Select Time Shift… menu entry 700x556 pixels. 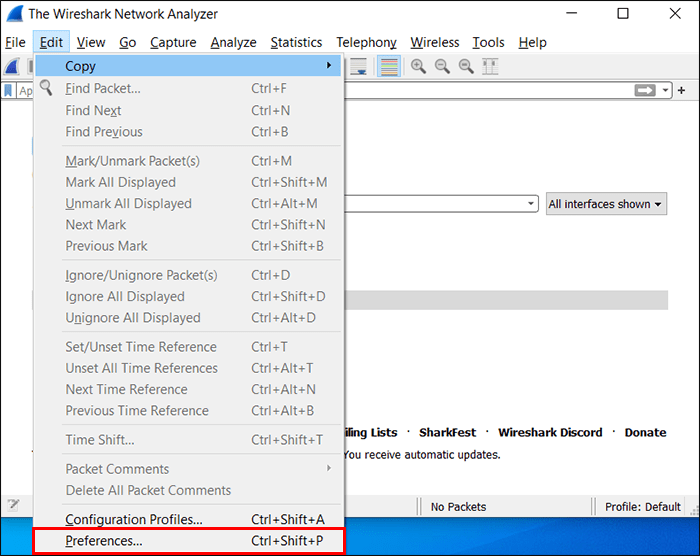(189, 440)
